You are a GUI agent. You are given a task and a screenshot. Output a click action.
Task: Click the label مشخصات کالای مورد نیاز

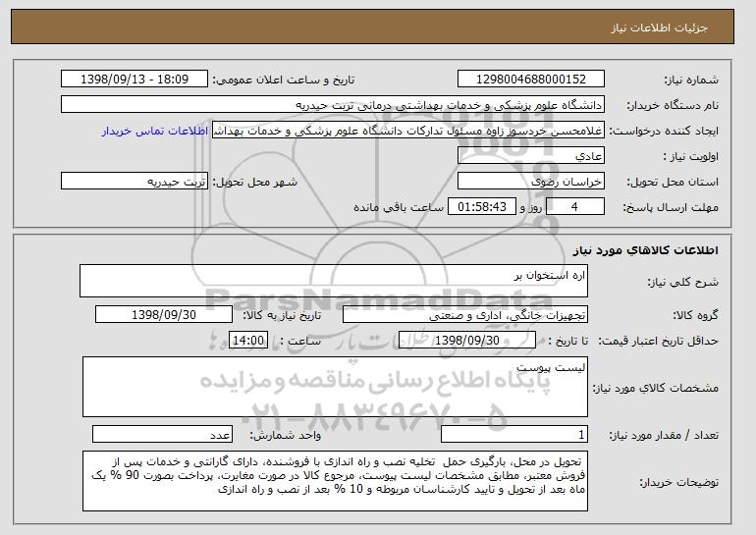pyautogui.click(x=655, y=388)
